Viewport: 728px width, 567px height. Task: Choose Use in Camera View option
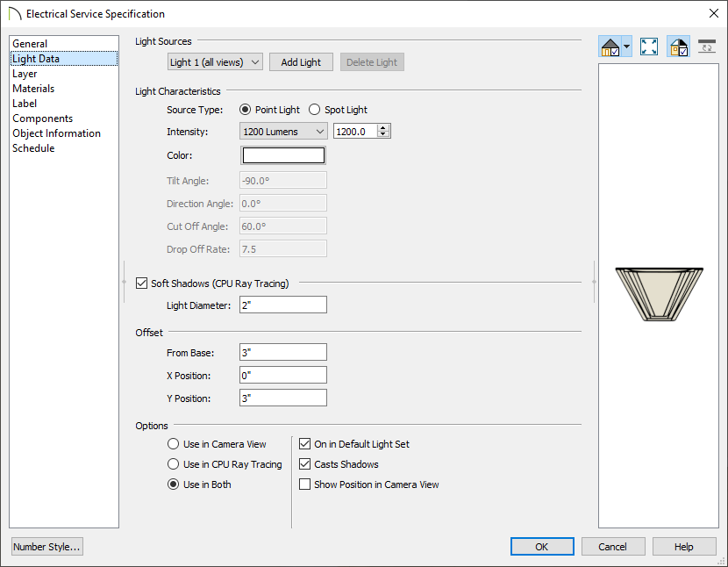click(x=174, y=444)
